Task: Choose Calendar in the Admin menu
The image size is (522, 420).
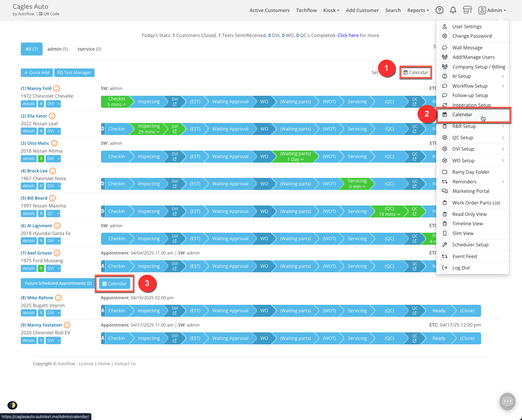Action: 473,115
